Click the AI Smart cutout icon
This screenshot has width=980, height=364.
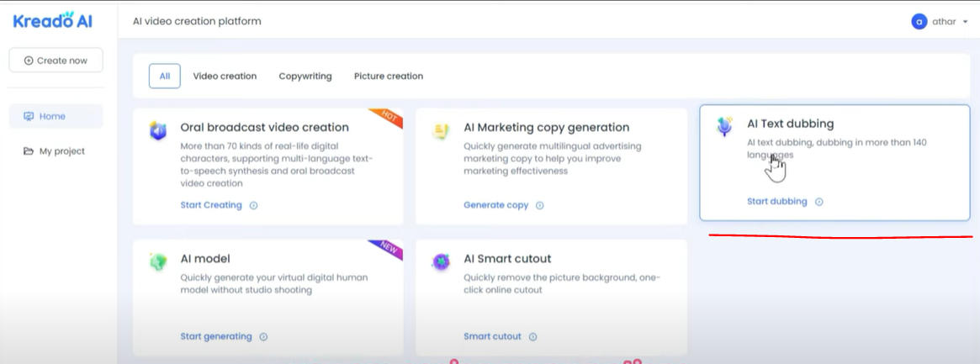coord(441,261)
